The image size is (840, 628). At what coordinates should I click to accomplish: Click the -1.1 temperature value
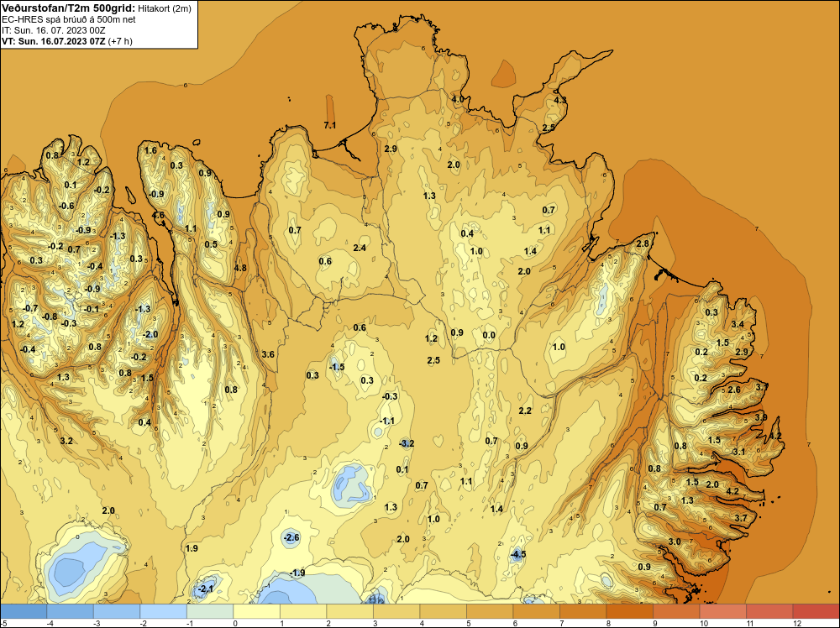coord(386,421)
